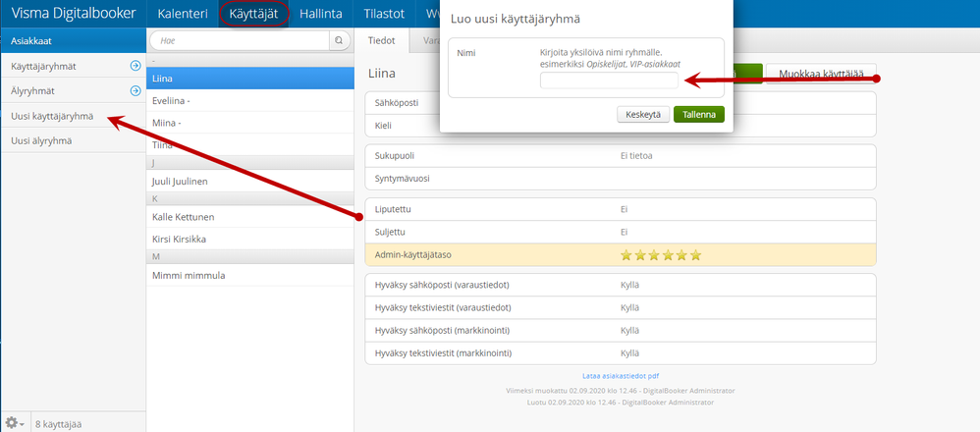The height and width of the screenshot is (432, 980).
Task: Select user Miina in the list
Action: point(250,123)
